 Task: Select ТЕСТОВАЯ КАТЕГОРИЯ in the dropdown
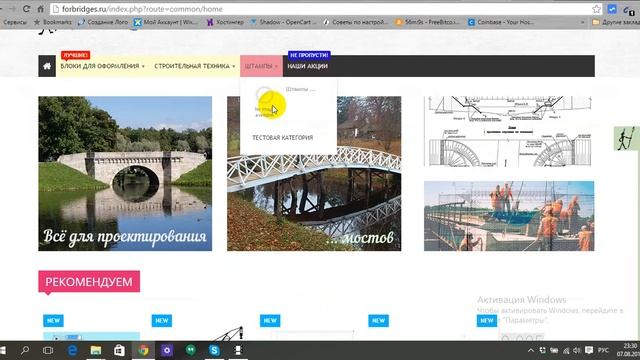[282, 138]
